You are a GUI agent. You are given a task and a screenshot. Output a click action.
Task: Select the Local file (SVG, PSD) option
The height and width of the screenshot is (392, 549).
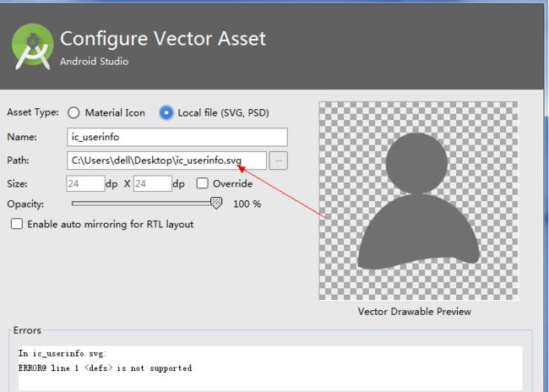coord(166,113)
